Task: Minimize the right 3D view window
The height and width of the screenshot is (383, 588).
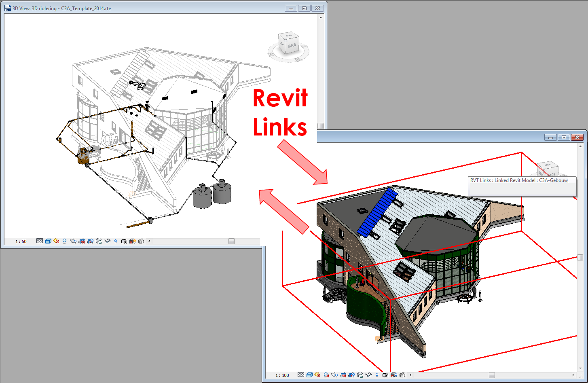Action: click(x=550, y=138)
